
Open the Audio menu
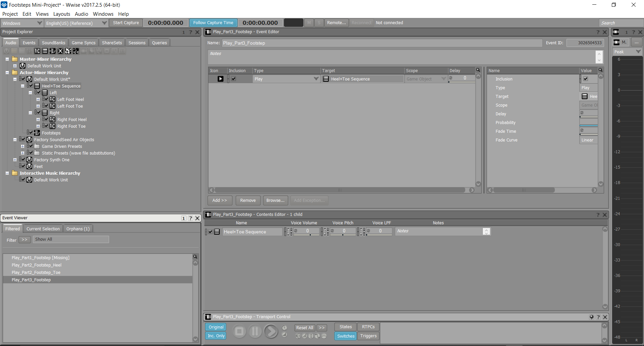[82, 14]
